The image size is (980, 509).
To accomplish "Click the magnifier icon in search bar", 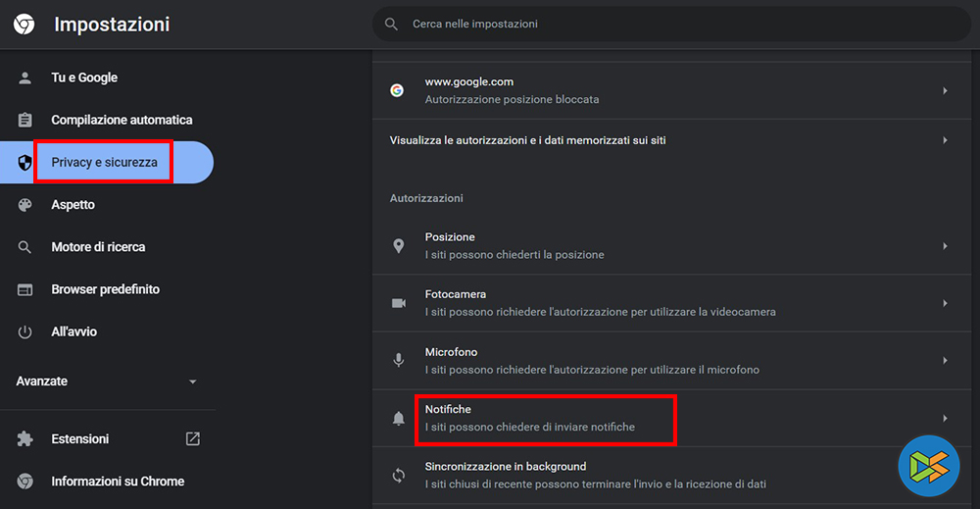I will [392, 24].
